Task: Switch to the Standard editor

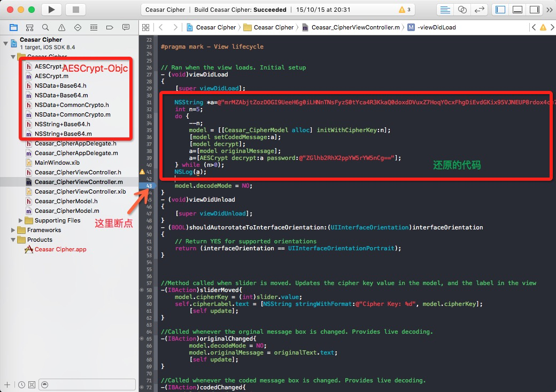Action: point(445,10)
